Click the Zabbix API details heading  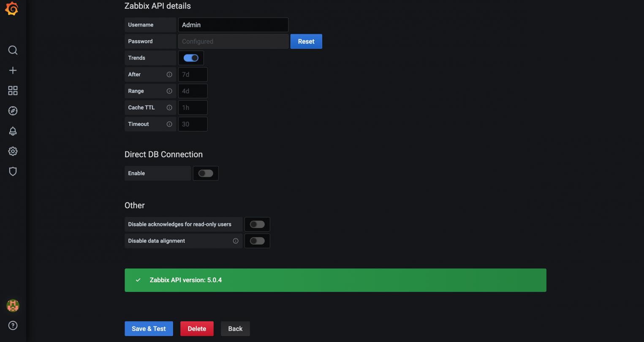[158, 6]
